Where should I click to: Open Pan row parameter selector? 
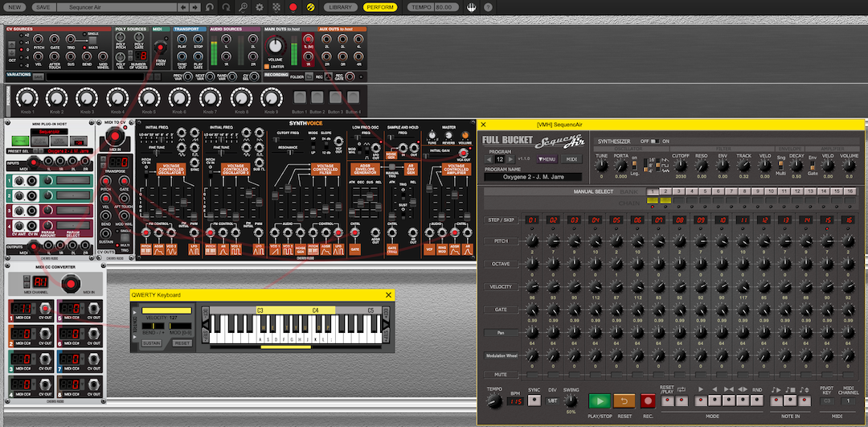[x=500, y=333]
